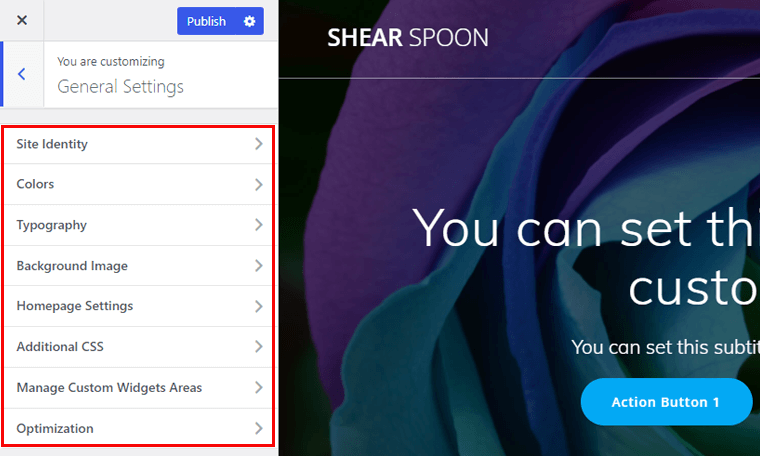Image resolution: width=760 pixels, height=456 pixels.
Task: Open the Colors section
Action: click(139, 184)
